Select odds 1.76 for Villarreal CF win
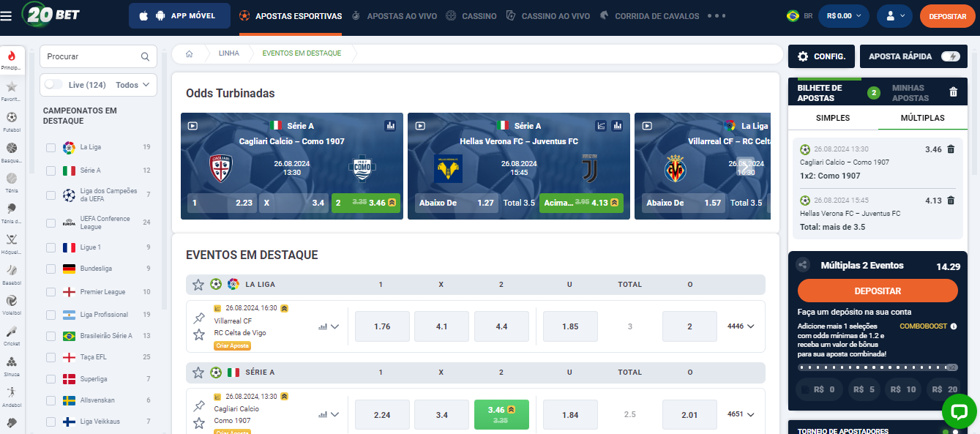The width and height of the screenshot is (980, 434). coord(382,326)
